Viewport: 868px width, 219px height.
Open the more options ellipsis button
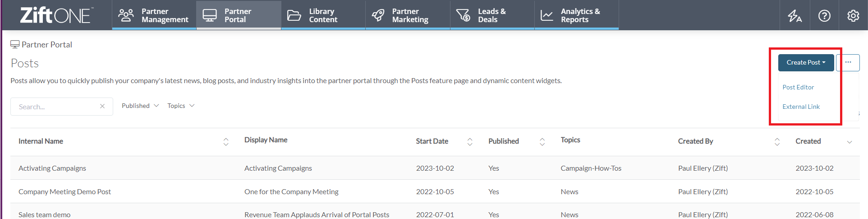(848, 62)
